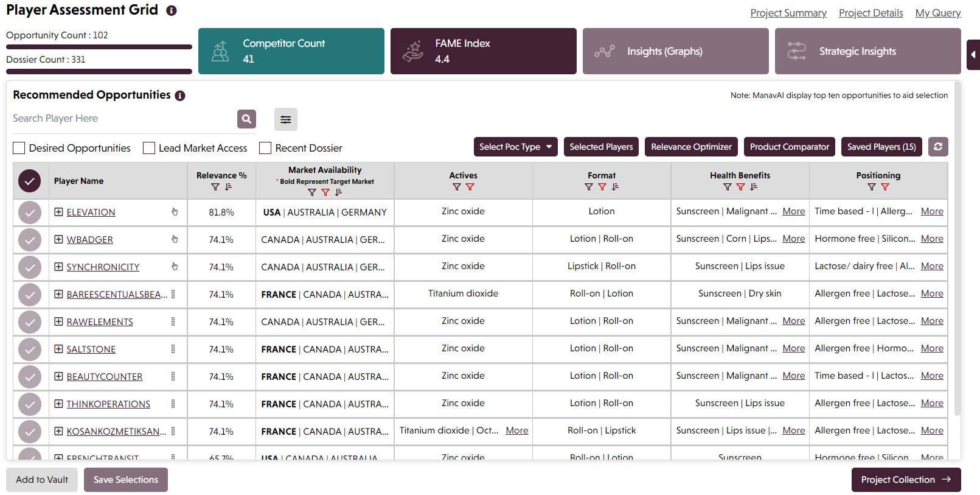Image resolution: width=980 pixels, height=495 pixels.
Task: Expand the collapsed side panel arrow
Action: [x=973, y=55]
